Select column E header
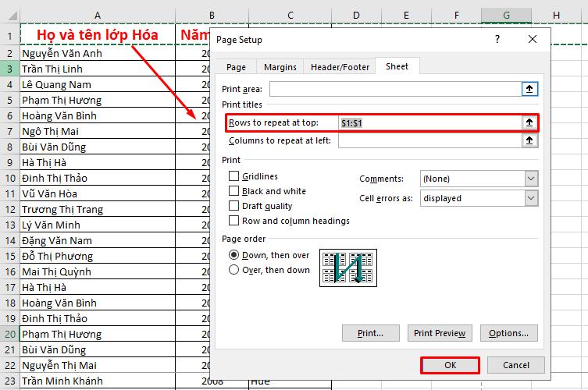The width and height of the screenshot is (588, 390). pos(406,16)
